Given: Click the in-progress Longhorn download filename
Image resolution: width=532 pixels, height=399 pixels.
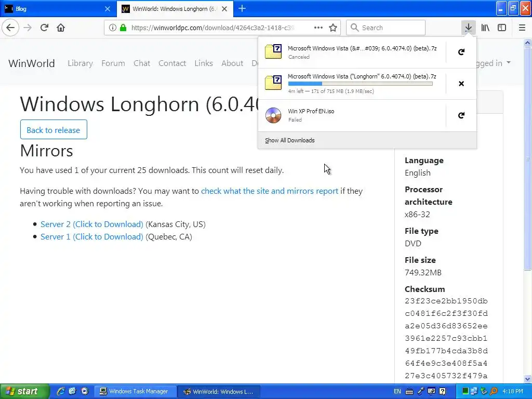Looking at the screenshot, I should tap(362, 76).
